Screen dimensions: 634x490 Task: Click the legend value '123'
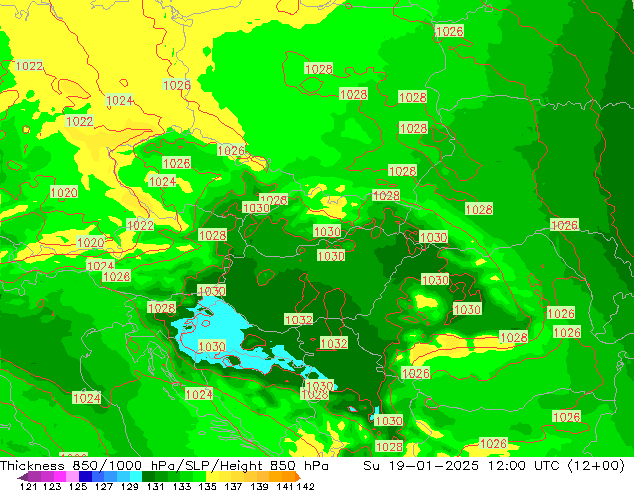[52, 486]
